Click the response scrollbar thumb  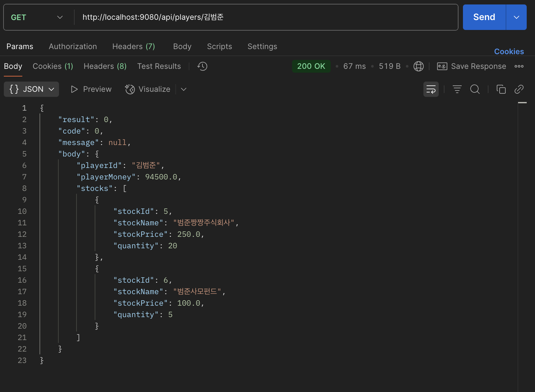[x=522, y=103]
